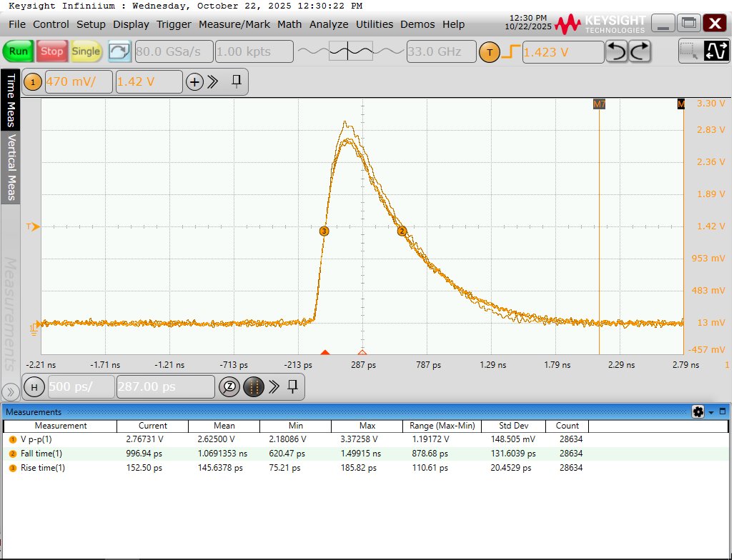Click the add channel plus icon
Screen dimensions: 739x560
pyautogui.click(x=194, y=82)
